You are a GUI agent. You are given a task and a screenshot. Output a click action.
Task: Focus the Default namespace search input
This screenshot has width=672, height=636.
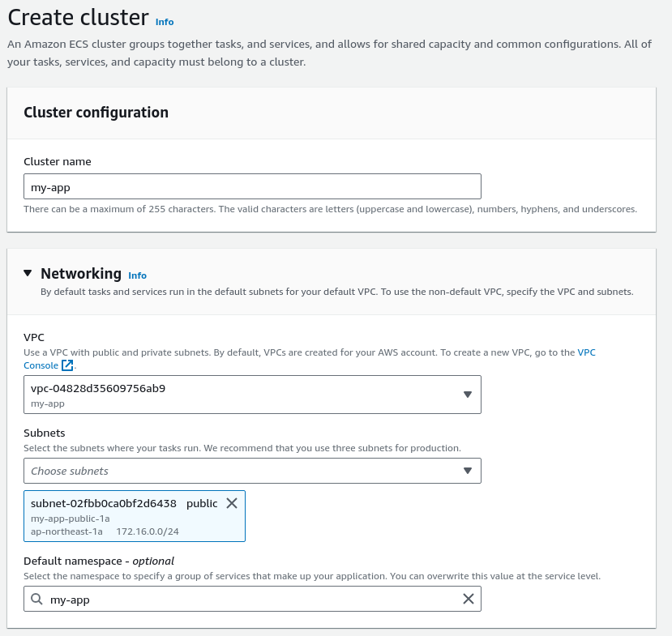(x=252, y=599)
